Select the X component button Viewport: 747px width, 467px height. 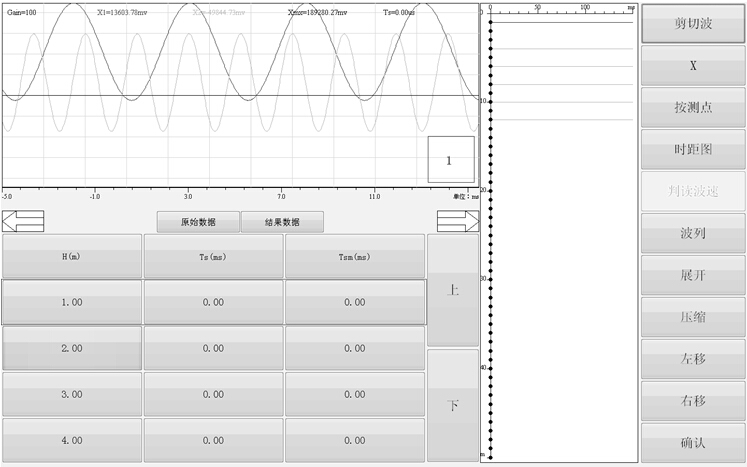[692, 66]
